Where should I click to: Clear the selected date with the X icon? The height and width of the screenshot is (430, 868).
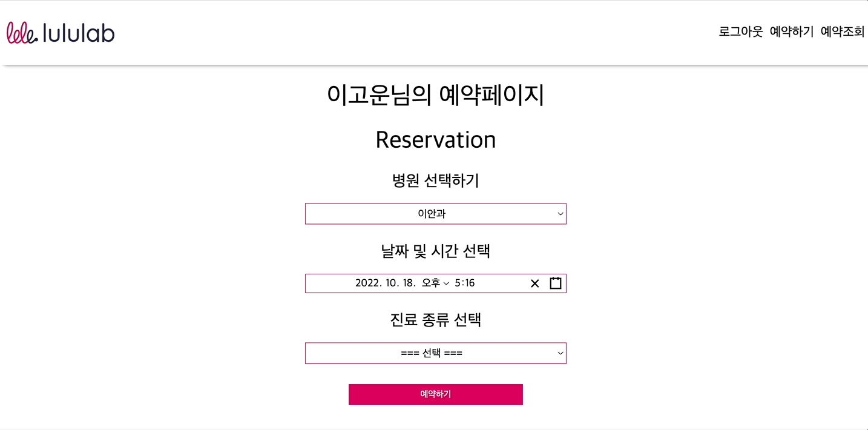[x=534, y=283]
